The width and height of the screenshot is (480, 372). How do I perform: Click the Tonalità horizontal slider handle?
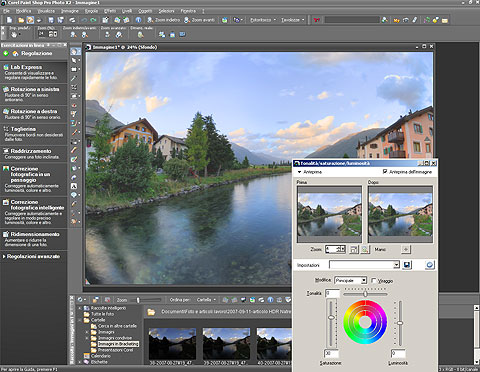pyautogui.click(x=365, y=294)
